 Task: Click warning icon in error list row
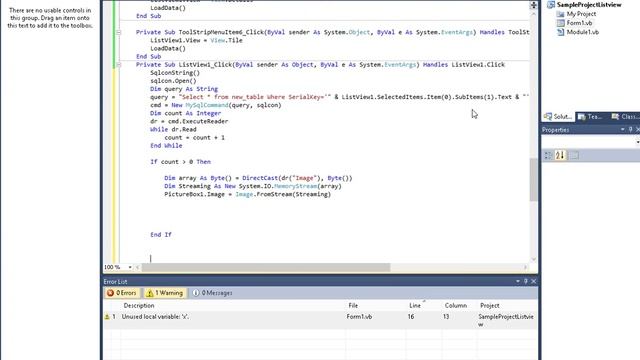[107, 317]
